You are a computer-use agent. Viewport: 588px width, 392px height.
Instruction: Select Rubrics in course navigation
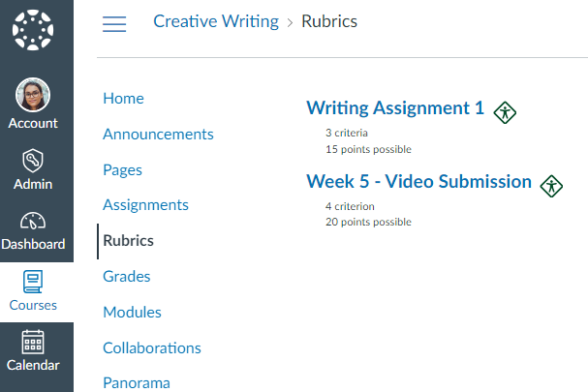[128, 241]
